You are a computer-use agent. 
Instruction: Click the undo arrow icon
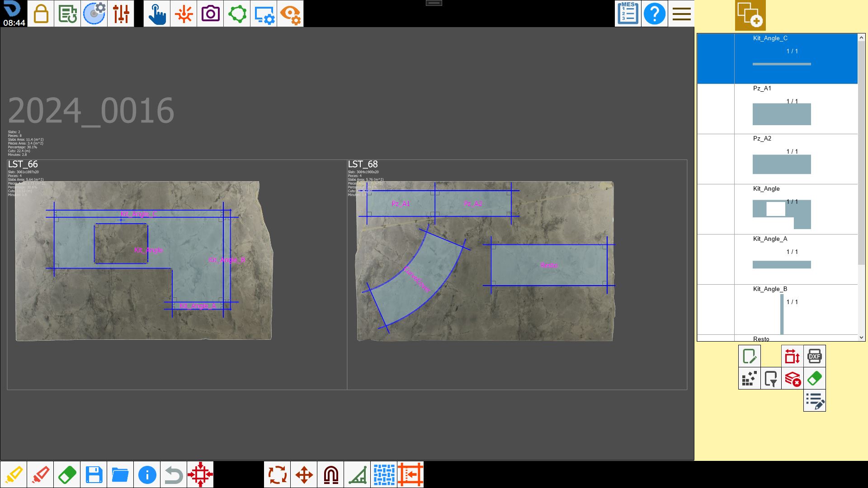[174, 474]
